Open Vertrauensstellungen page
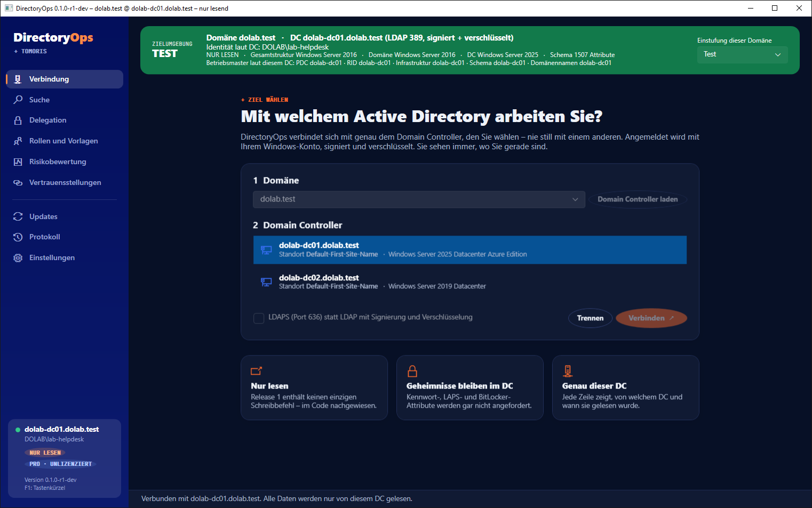This screenshot has height=508, width=812. 65,182
